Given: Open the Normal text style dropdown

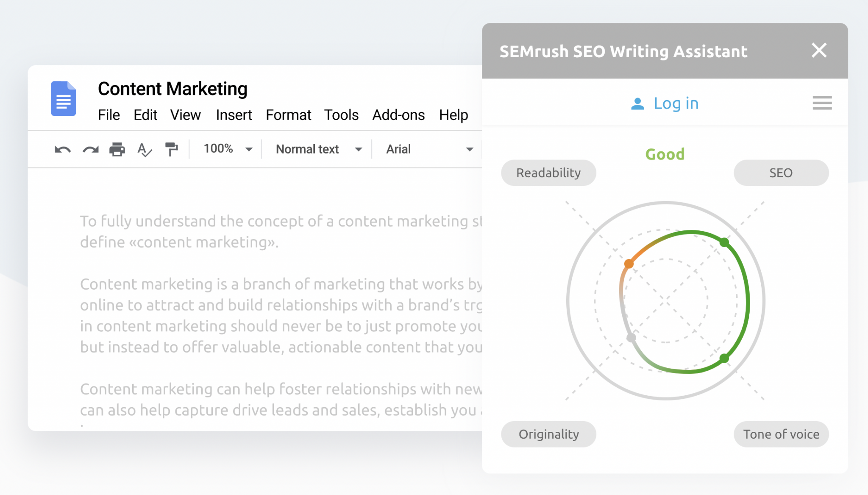Looking at the screenshot, I should tap(319, 149).
